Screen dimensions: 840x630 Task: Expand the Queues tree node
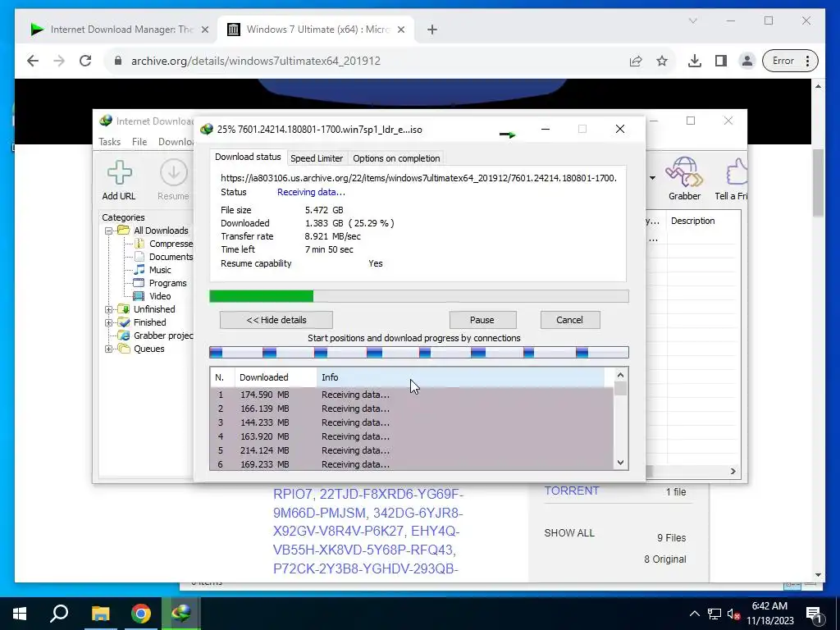pos(109,349)
